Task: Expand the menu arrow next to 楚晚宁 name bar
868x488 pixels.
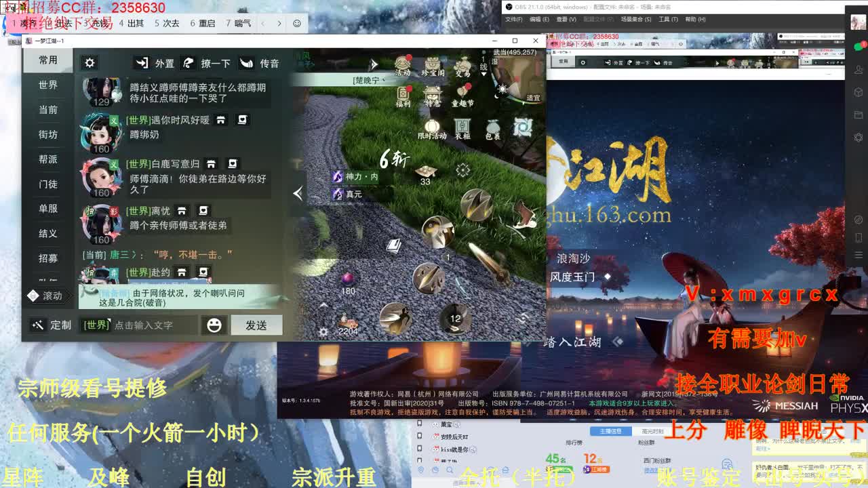Action: point(373,64)
